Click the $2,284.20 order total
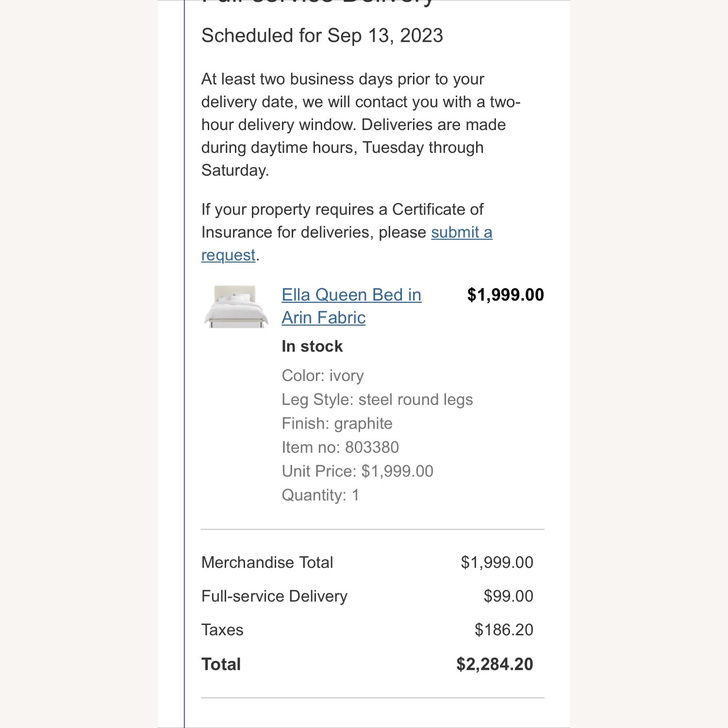Image resolution: width=728 pixels, height=728 pixels. [x=494, y=664]
